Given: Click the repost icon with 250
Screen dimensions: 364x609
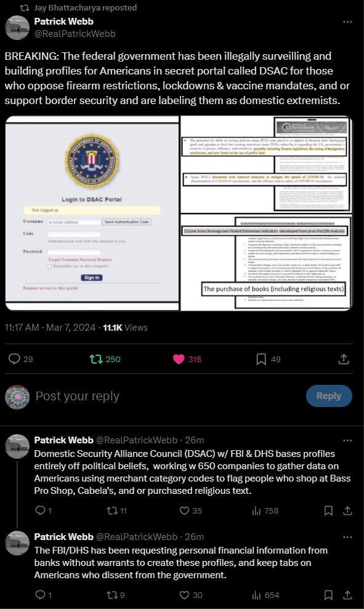Looking at the screenshot, I should (x=96, y=359).
